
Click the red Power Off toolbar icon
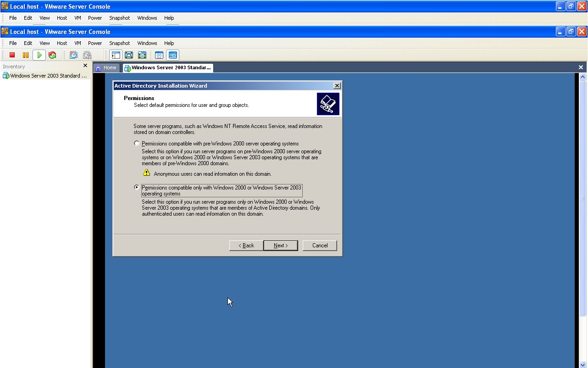pyautogui.click(x=12, y=55)
